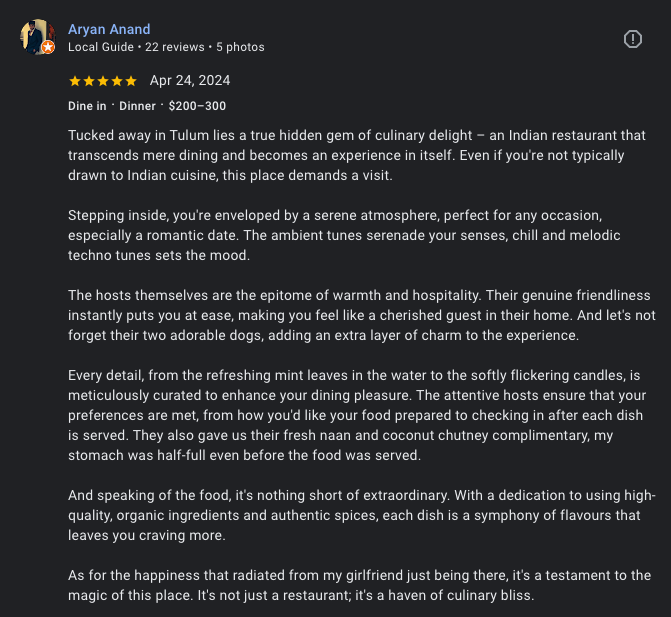This screenshot has height=617, width=671.
Task: Open the Aryan Anand reviewer name link
Action: [109, 29]
